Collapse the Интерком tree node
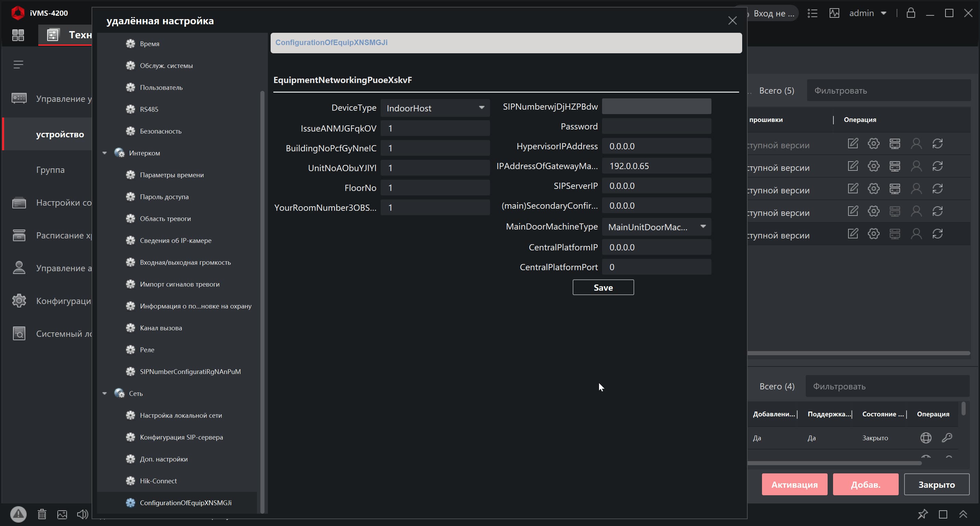Image resolution: width=980 pixels, height=526 pixels. click(x=105, y=153)
